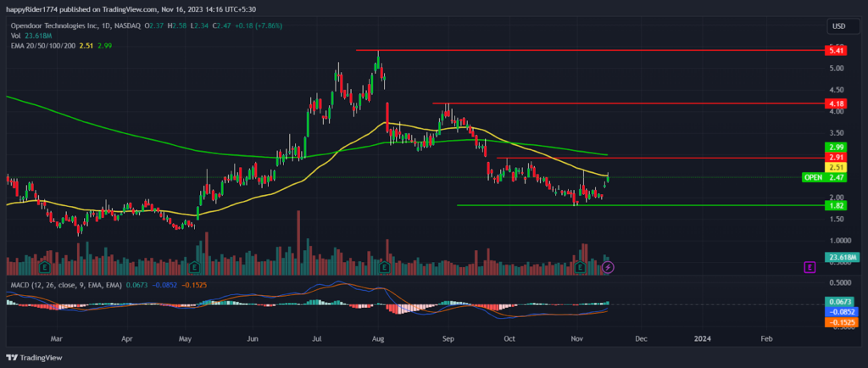Screen dimensions: 868x368
Task: Click the 23.618M volume axis label
Action: [x=842, y=257]
